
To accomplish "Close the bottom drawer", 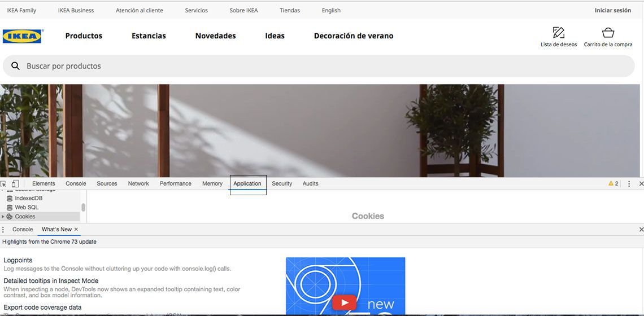I will 641,230.
